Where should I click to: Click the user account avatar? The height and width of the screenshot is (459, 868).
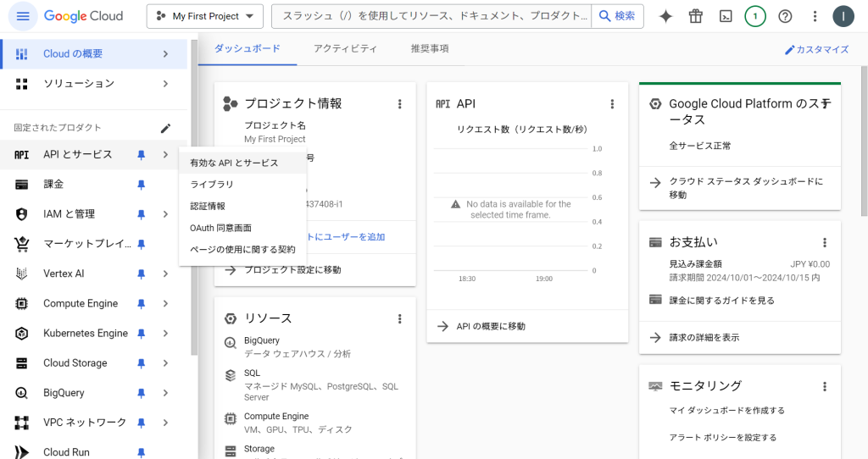coord(843,17)
